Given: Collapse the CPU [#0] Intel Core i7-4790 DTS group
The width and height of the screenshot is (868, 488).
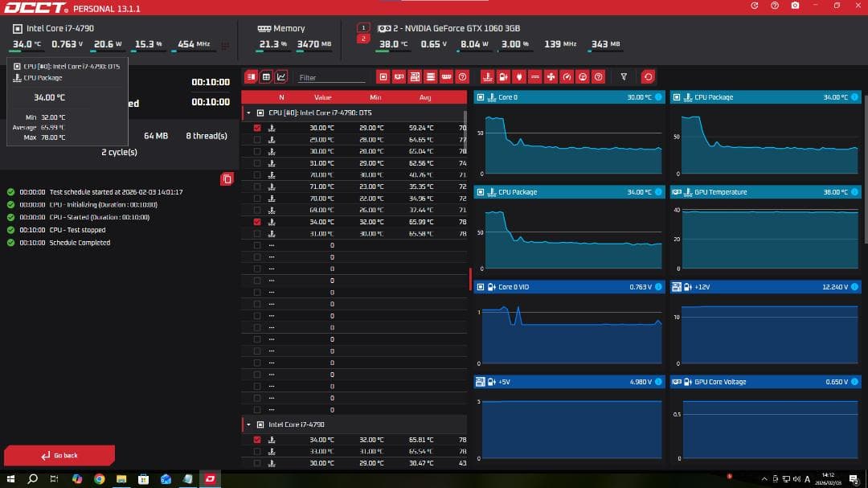Looking at the screenshot, I should coord(249,113).
